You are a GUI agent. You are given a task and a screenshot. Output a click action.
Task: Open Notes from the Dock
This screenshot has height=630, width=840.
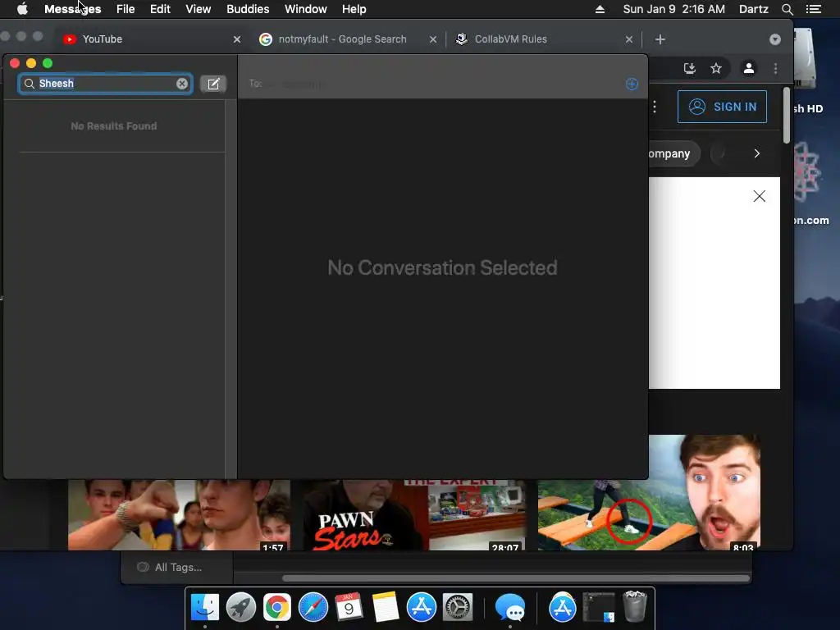point(386,608)
